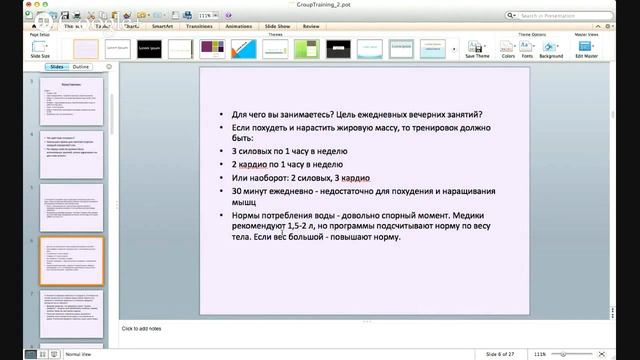This screenshot has height=360, width=640.
Task: Click the bullet starting 'Нормы потребления воды'
Action: pyautogui.click(x=361, y=226)
